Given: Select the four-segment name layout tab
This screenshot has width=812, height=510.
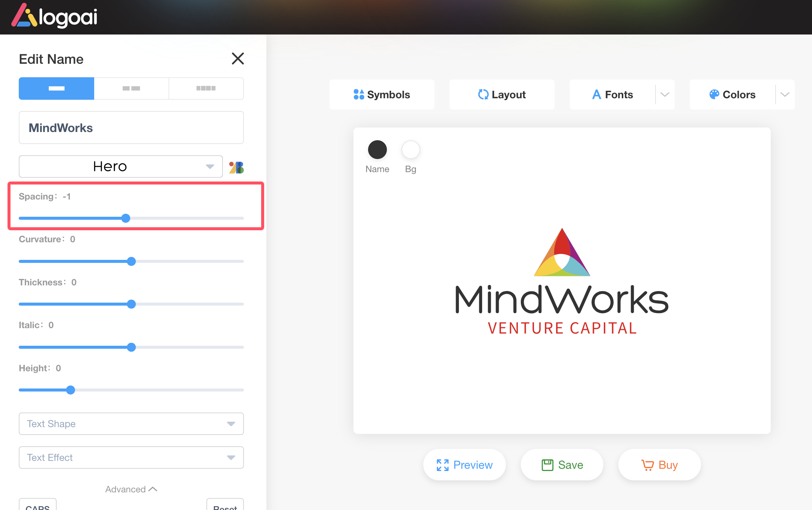Looking at the screenshot, I should 206,88.
